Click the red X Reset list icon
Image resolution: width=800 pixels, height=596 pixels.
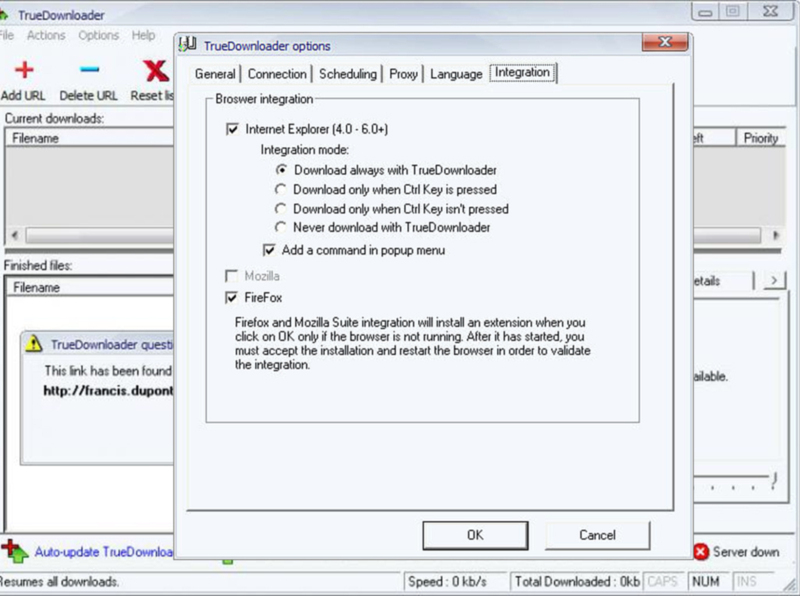155,71
